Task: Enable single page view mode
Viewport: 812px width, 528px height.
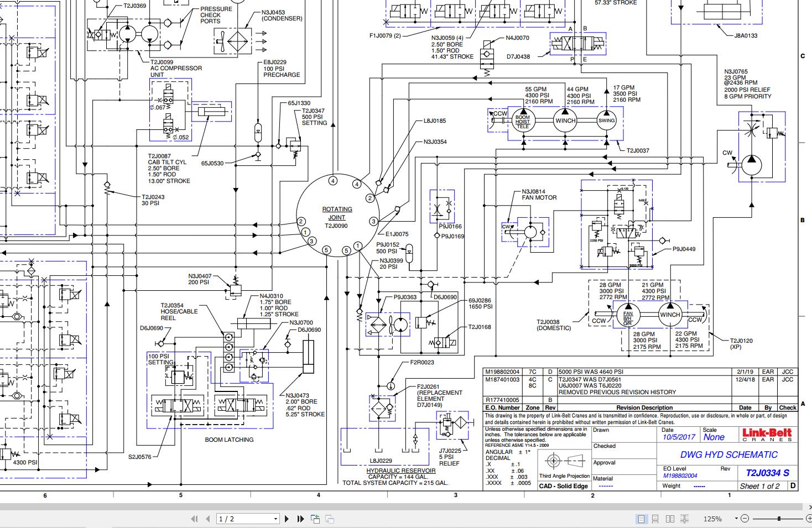Action: pos(642,519)
